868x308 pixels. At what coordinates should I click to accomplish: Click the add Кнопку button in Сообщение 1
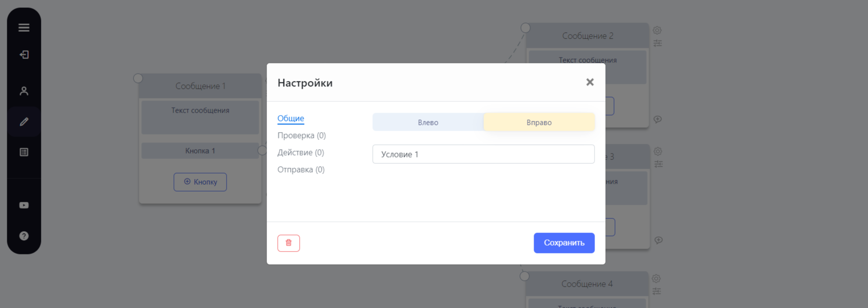click(x=200, y=182)
